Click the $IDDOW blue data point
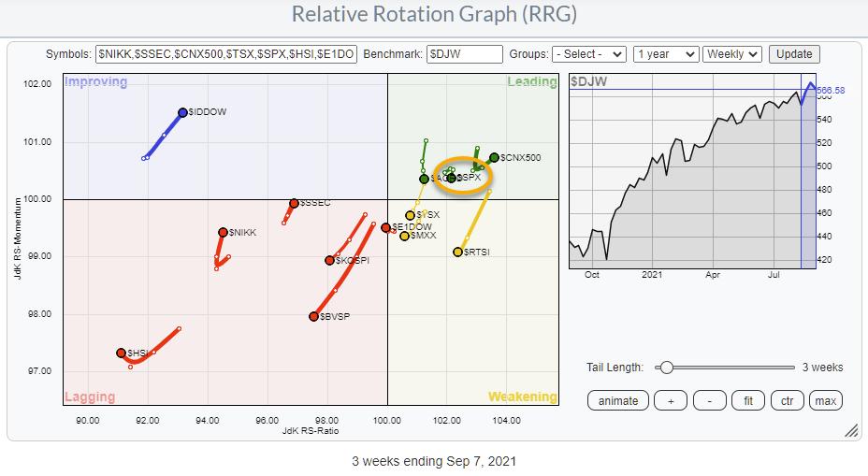This screenshot has height=476, width=868. [x=182, y=113]
